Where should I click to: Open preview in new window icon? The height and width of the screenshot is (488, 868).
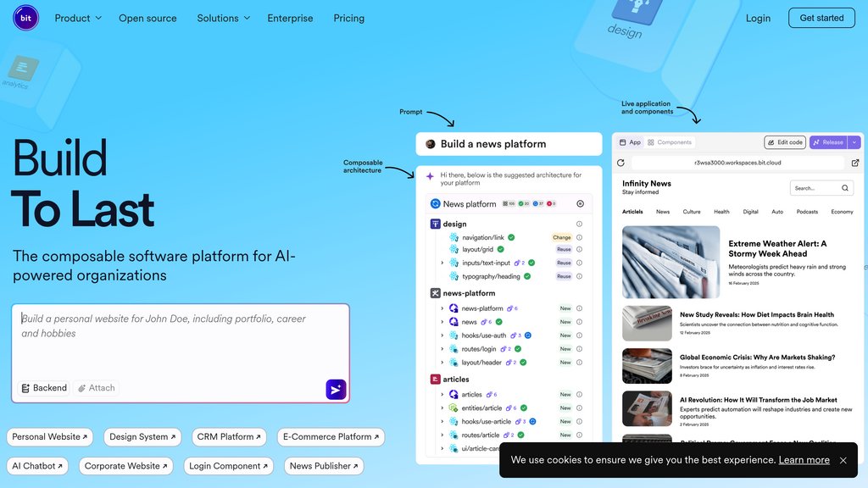click(855, 163)
